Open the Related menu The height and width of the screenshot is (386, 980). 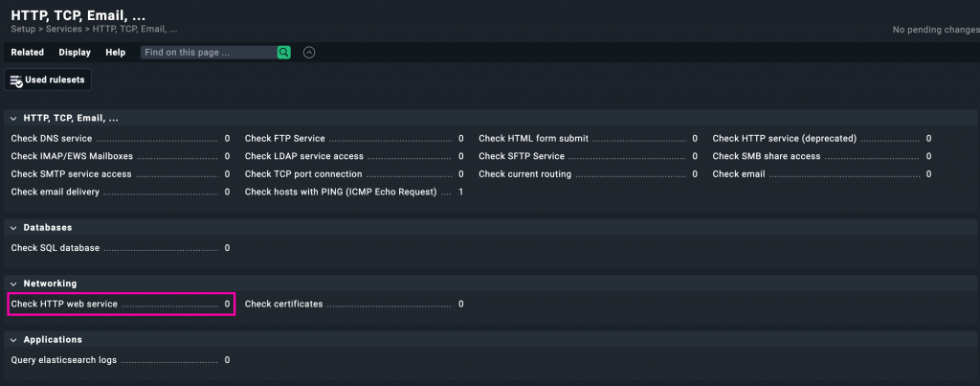click(27, 52)
